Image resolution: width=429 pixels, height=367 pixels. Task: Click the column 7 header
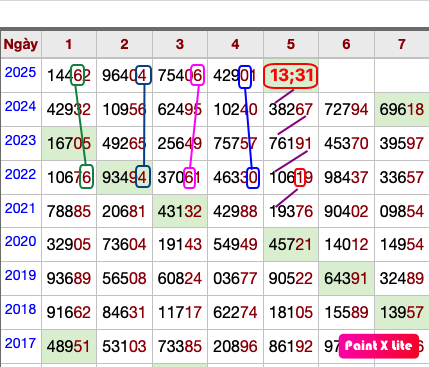(402, 44)
